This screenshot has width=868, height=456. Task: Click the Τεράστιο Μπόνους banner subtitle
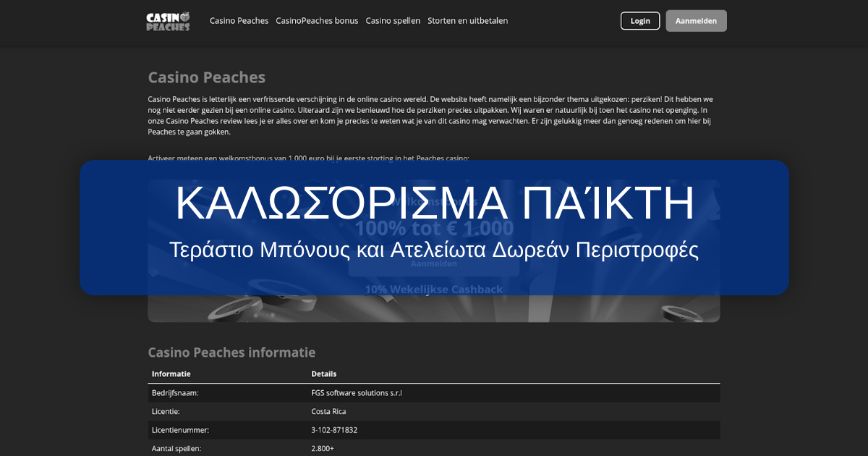click(x=434, y=250)
